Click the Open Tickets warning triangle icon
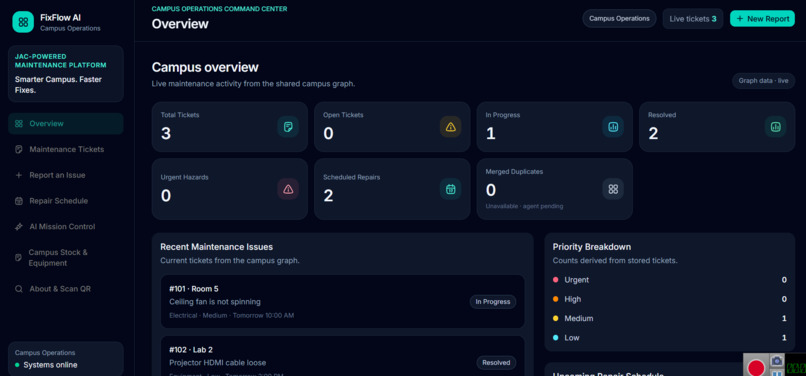 click(451, 127)
